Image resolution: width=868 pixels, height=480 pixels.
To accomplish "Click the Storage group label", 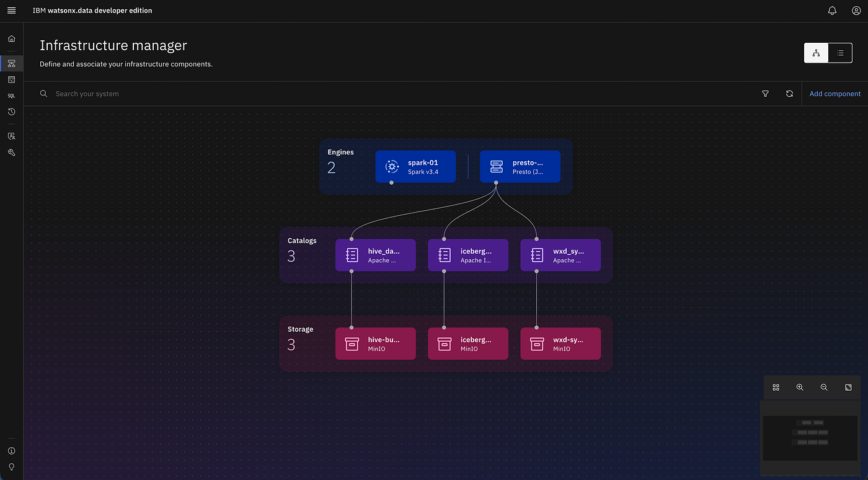I will (x=300, y=329).
